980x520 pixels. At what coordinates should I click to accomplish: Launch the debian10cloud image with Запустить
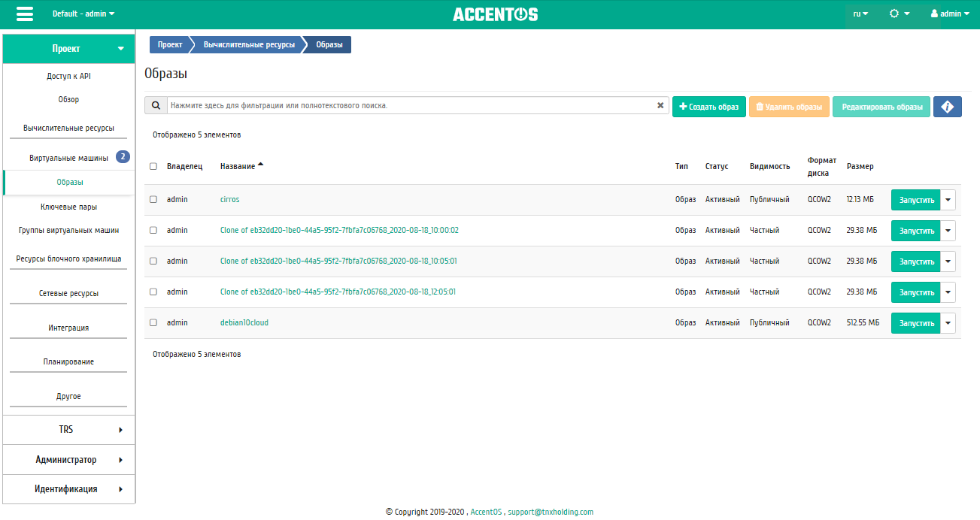(916, 323)
